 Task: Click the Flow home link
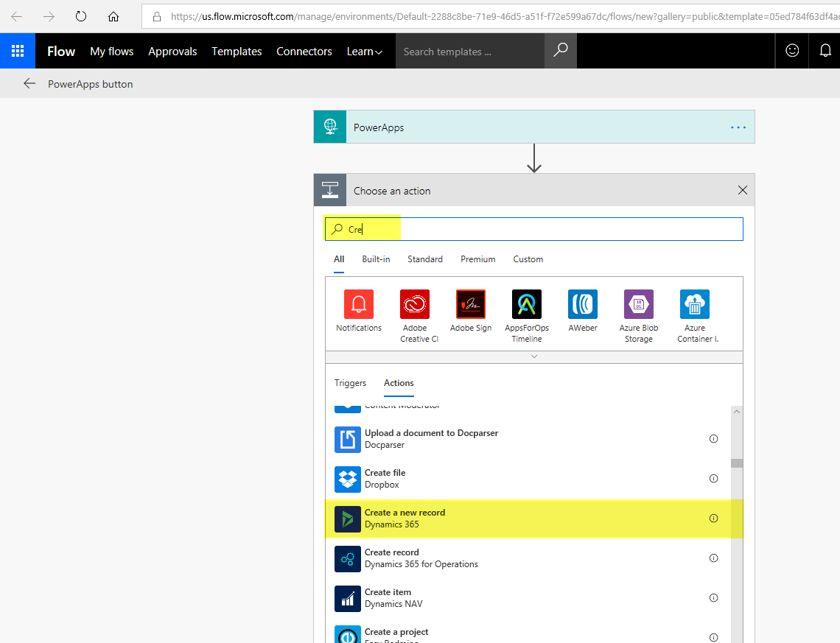(x=61, y=52)
